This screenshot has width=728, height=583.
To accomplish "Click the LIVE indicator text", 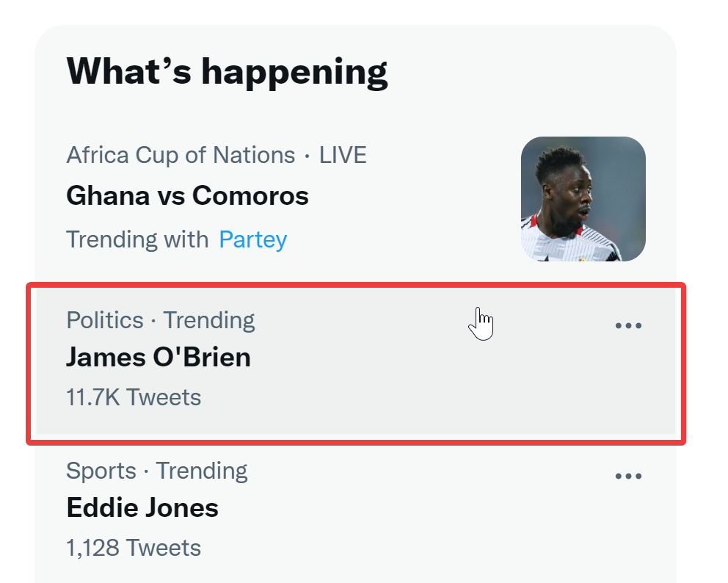I will click(x=343, y=155).
